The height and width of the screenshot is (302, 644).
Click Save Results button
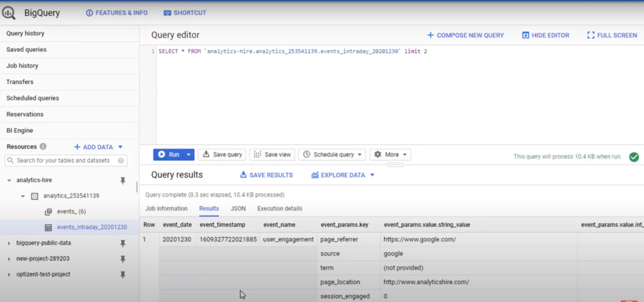tap(266, 175)
